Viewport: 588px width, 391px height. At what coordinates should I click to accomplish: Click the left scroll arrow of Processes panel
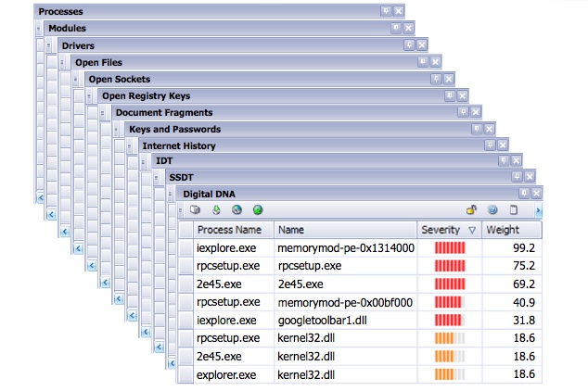click(x=40, y=198)
